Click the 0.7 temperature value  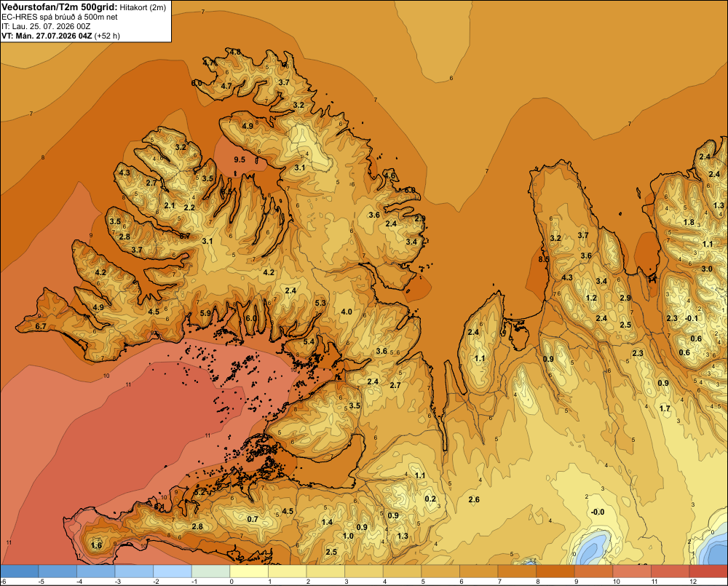click(252, 519)
